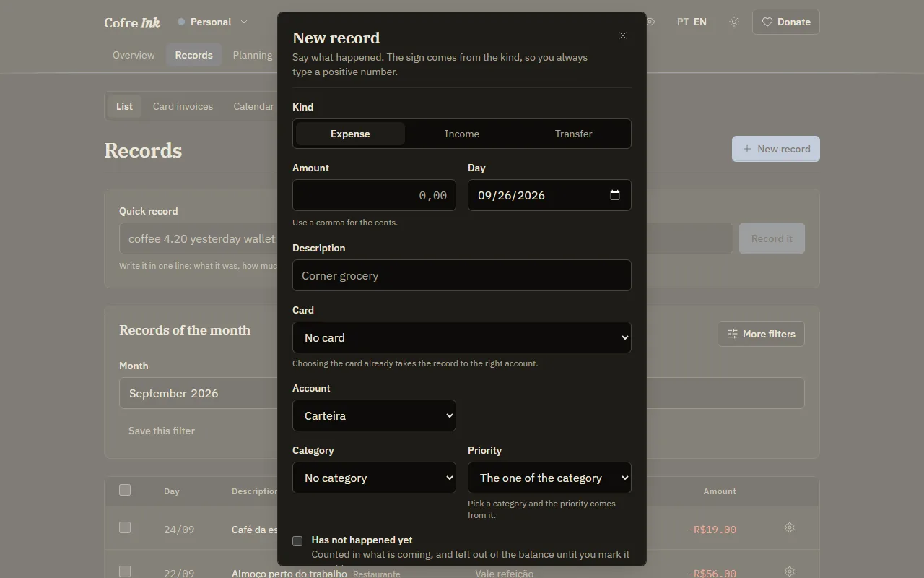924x578 pixels.
Task: Select Expense kind
Action: click(x=350, y=134)
